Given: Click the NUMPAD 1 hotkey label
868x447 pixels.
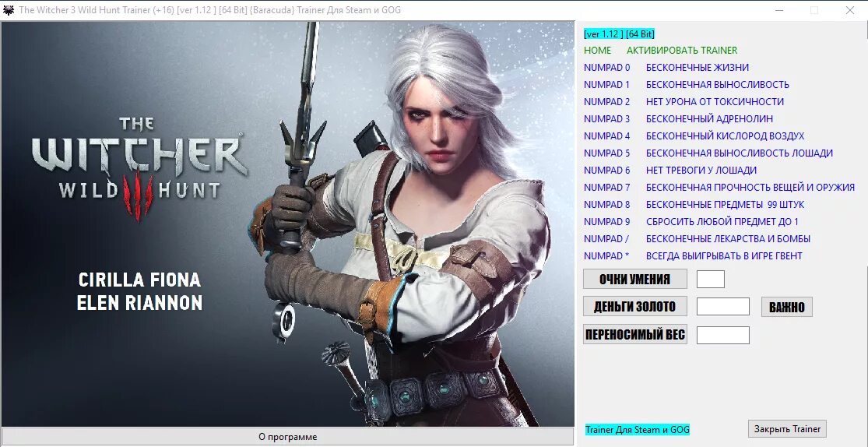Looking at the screenshot, I should [x=606, y=85].
